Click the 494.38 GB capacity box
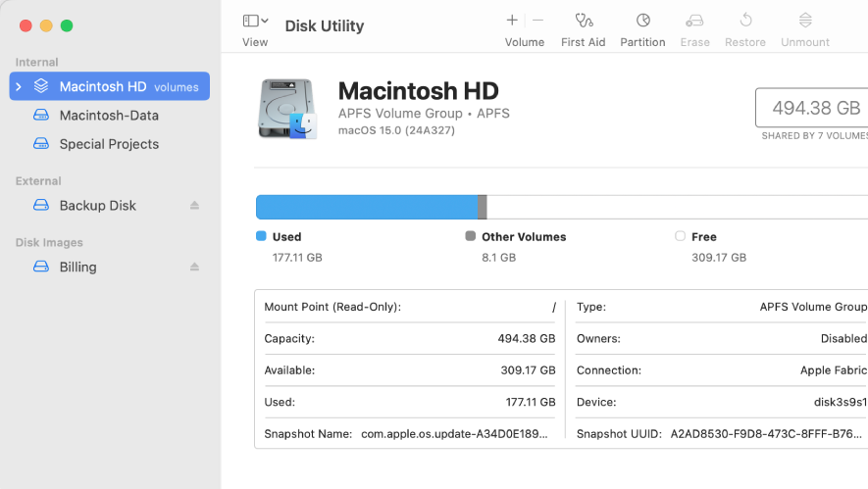868x489 pixels. [813, 108]
